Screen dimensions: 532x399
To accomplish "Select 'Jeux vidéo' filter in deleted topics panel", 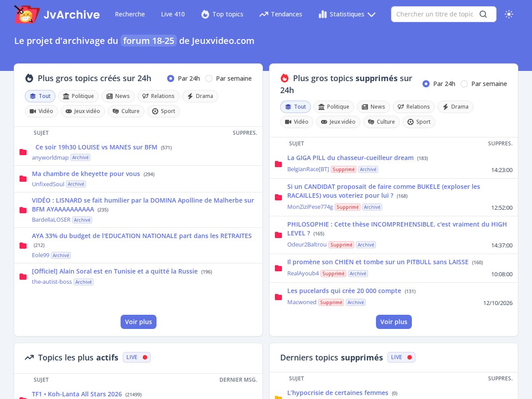I will point(338,122).
